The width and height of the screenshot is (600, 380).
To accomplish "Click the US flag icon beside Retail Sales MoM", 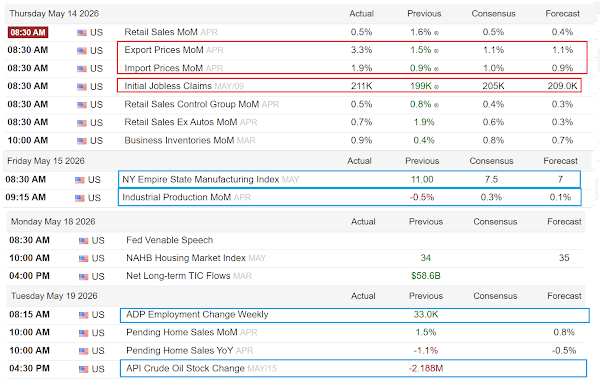I will (82, 33).
